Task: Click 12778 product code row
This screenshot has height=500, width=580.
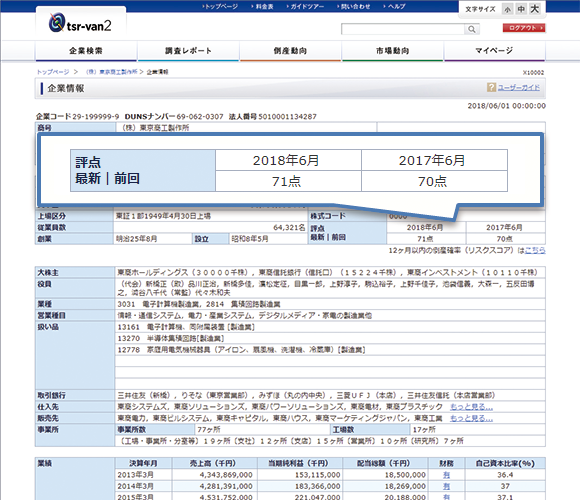Action: coord(330,350)
